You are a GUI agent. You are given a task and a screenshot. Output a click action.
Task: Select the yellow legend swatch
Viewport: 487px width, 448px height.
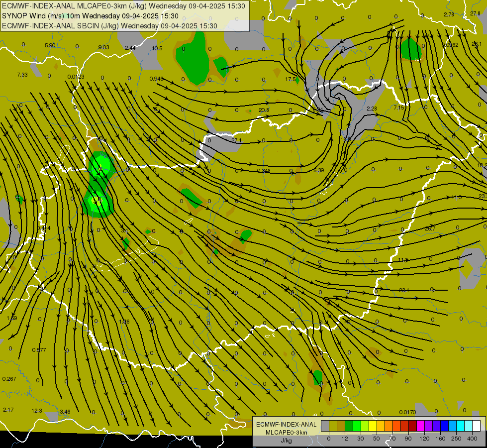(x=373, y=426)
